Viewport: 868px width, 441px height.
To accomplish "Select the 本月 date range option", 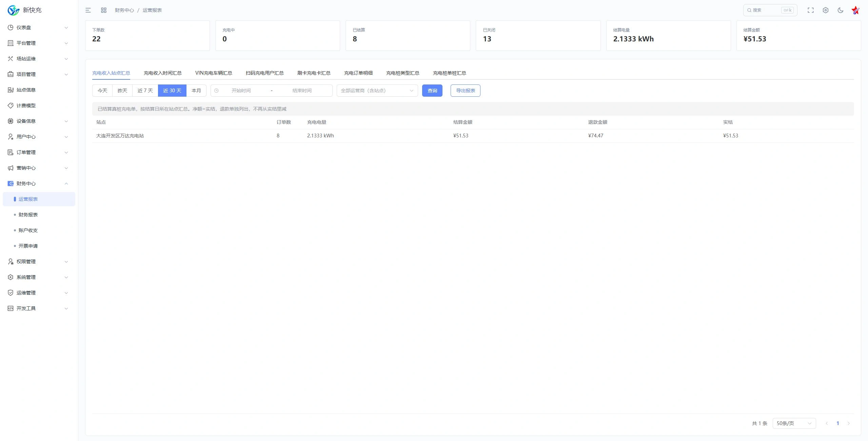I will [x=196, y=91].
